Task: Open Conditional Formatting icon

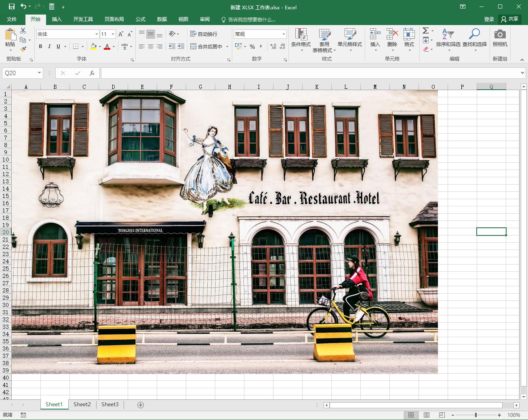Action: (x=301, y=35)
